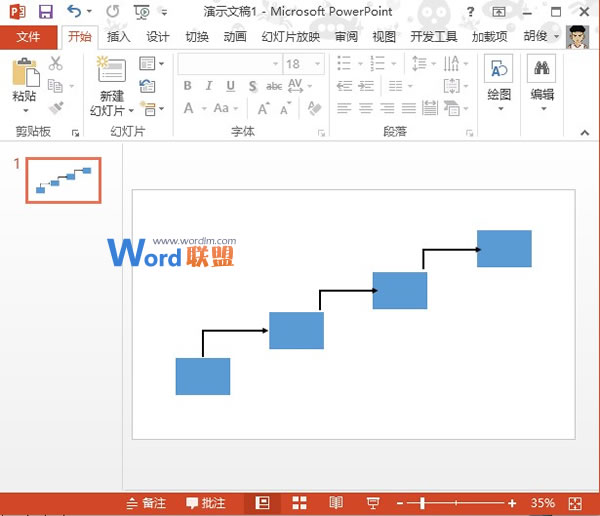Select the top-right blue rectangle on slide
Screen dimensions: 600x516
[504, 248]
